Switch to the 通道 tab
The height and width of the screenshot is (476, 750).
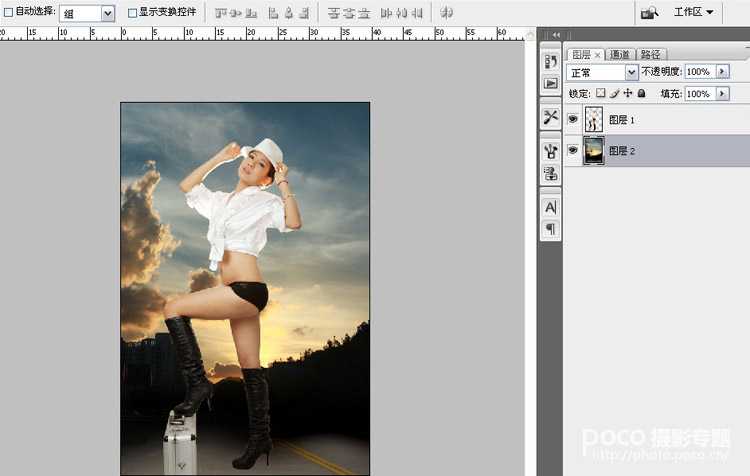[620, 54]
